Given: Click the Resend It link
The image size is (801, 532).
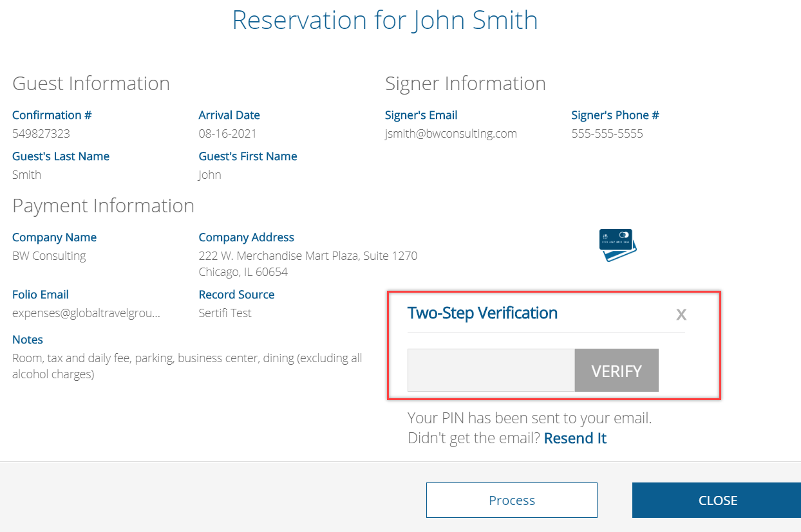Looking at the screenshot, I should (575, 438).
